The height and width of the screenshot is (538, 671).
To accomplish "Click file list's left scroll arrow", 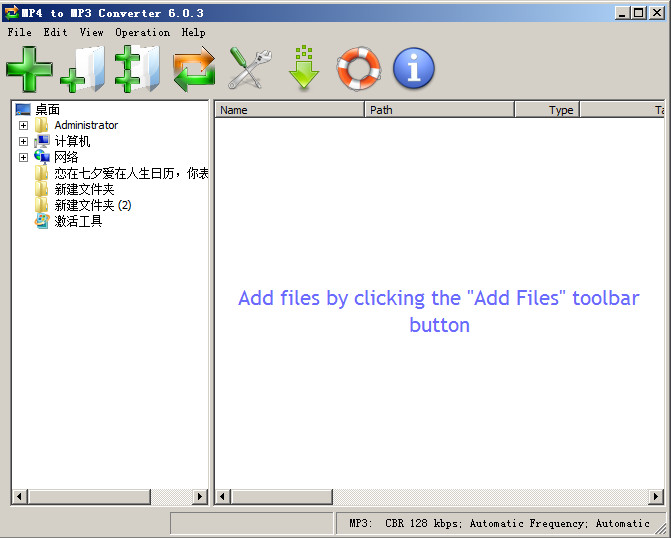I will (222, 496).
